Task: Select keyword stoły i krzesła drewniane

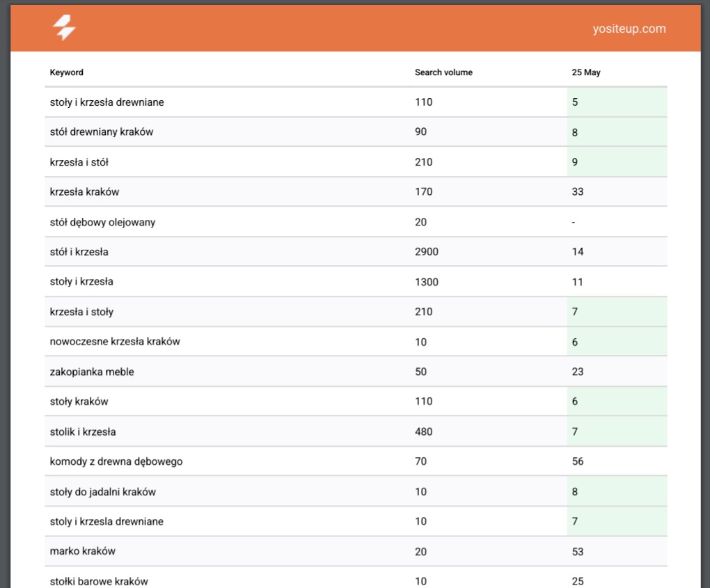Action: tap(106, 102)
